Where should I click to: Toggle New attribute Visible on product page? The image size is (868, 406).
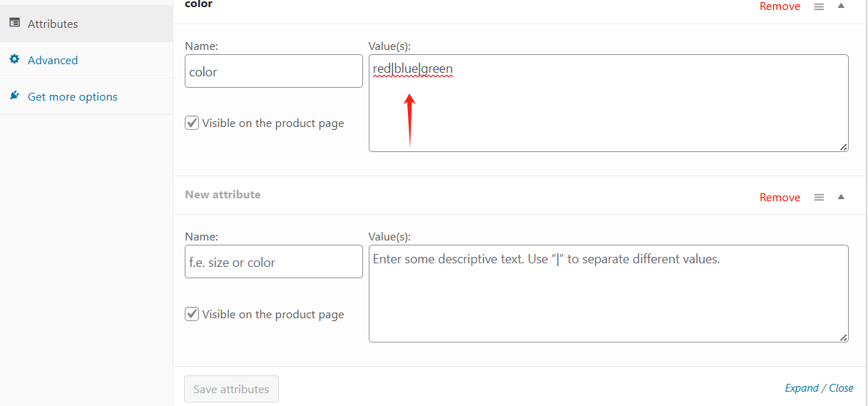(x=192, y=314)
